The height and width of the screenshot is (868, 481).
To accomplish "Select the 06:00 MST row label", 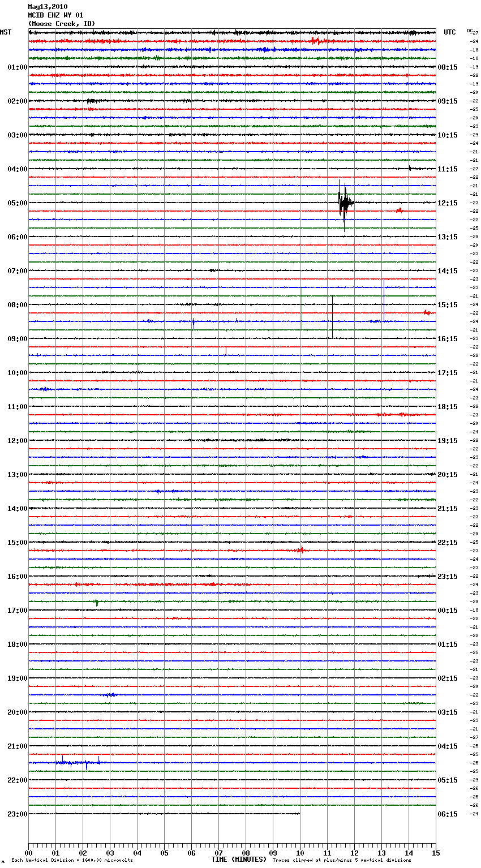I will 17,237.
